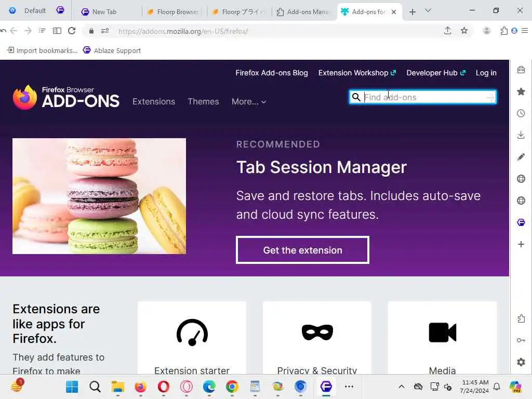Click the Firefox Browser ADD-ONS logo
Screen dimensions: 532x399
66,97
